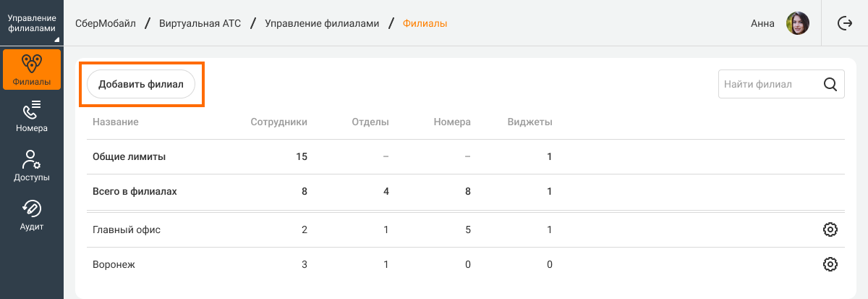Screen dimensions: 868x299
Task: Open the Доступы sidebar section
Action: pyautogui.click(x=32, y=167)
